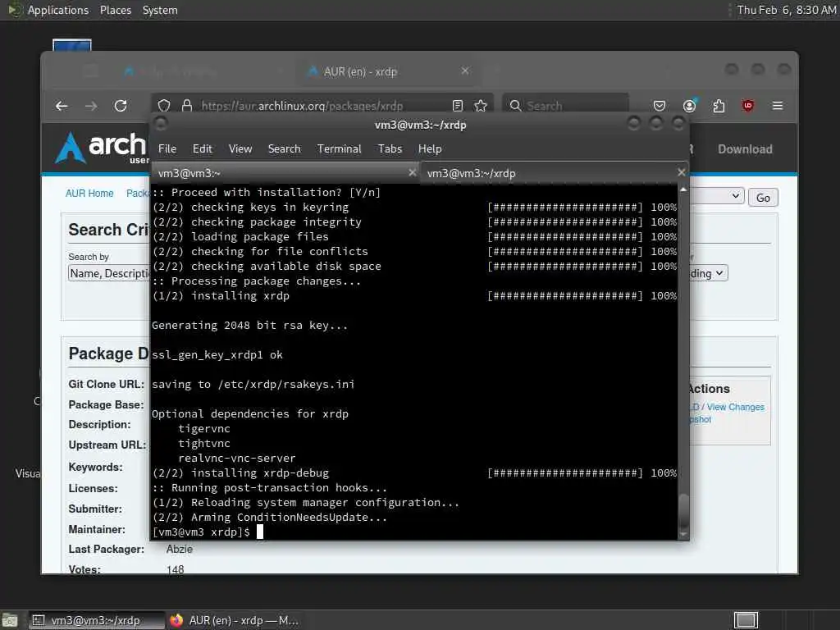
Task: Bookmark this page with star icon
Action: [481, 106]
